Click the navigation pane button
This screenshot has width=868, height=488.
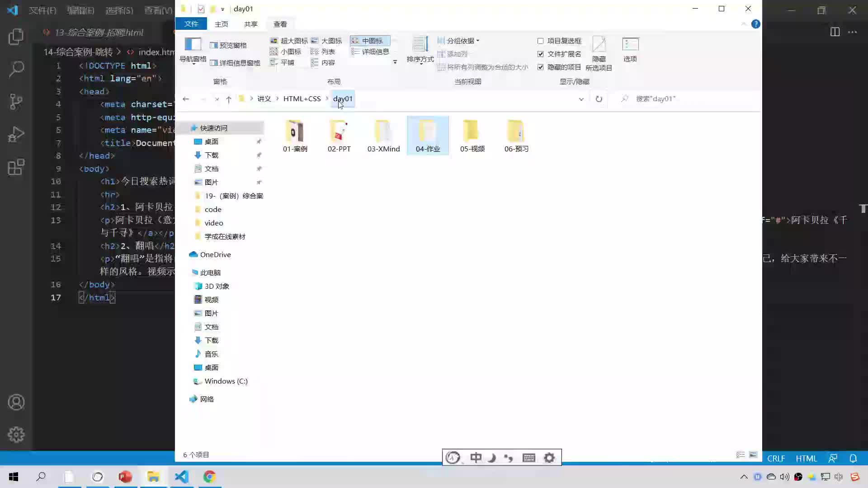193,50
